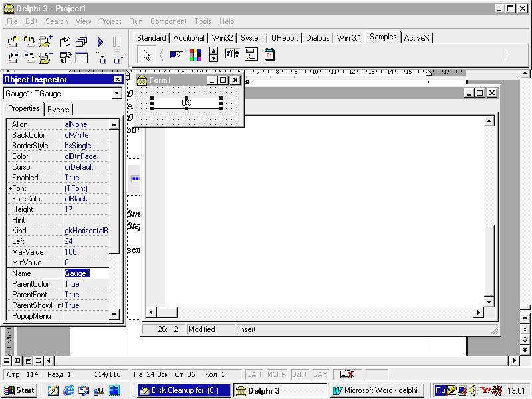The width and height of the screenshot is (532, 399).
Task: Click the Object Inspector scroll up arrow
Action: point(114,124)
